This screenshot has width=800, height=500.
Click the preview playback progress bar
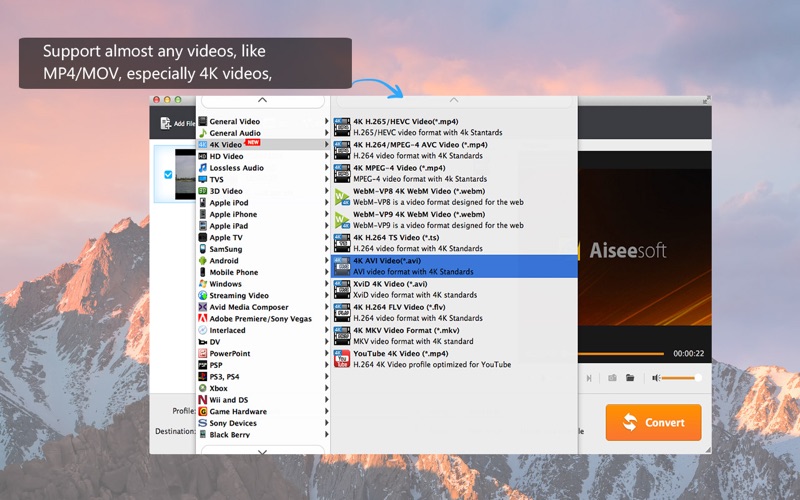pos(621,354)
